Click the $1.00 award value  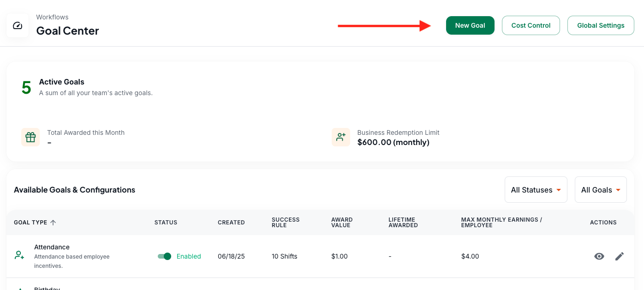click(340, 256)
